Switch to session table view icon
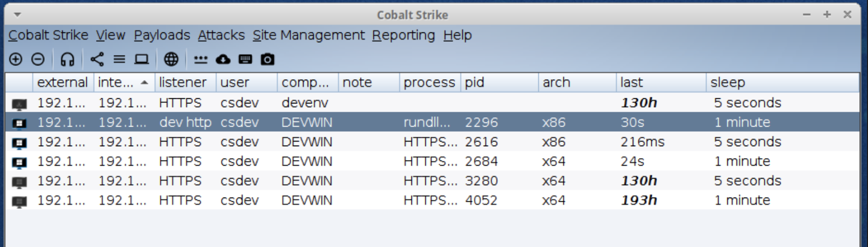 click(119, 60)
